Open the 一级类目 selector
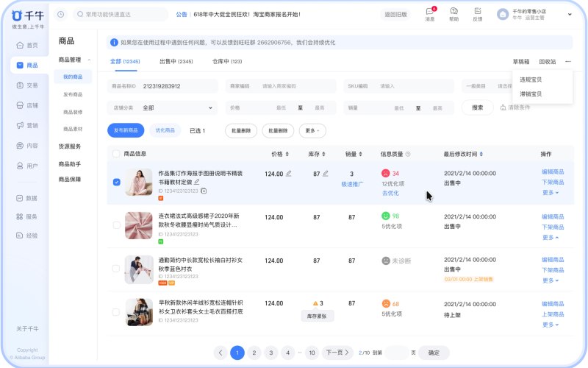The image size is (588, 368). [487, 86]
